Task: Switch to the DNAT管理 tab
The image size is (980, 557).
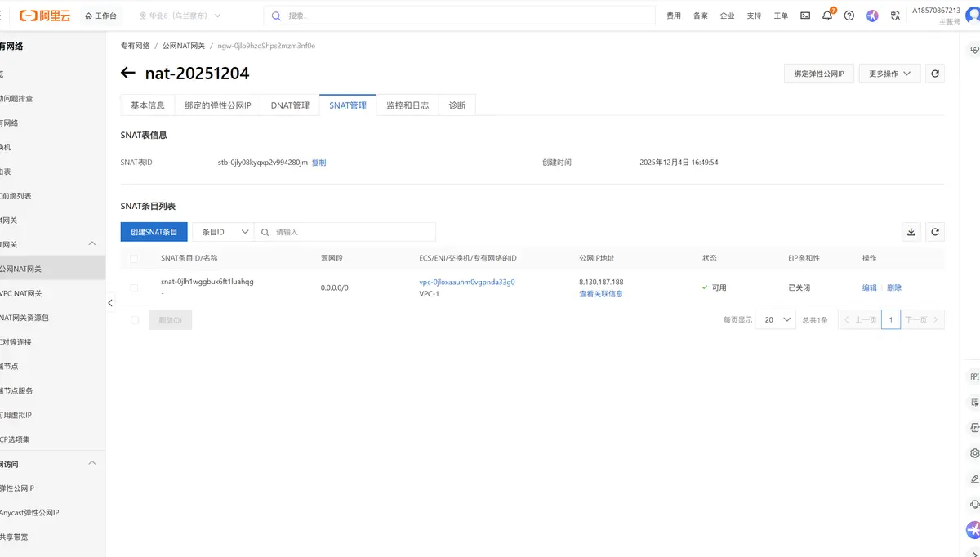Action: coord(290,105)
